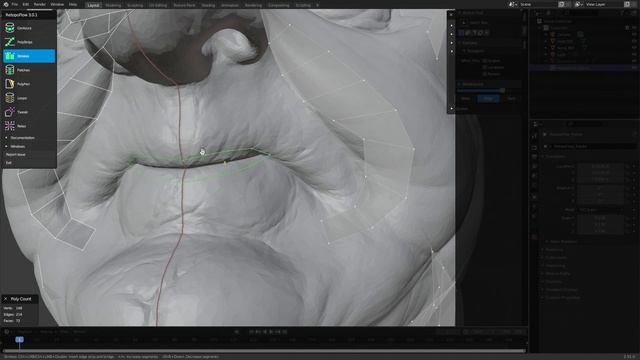This screenshot has height=360, width=640.
Task: Switch to the Rendering workspace tab
Action: point(253,5)
